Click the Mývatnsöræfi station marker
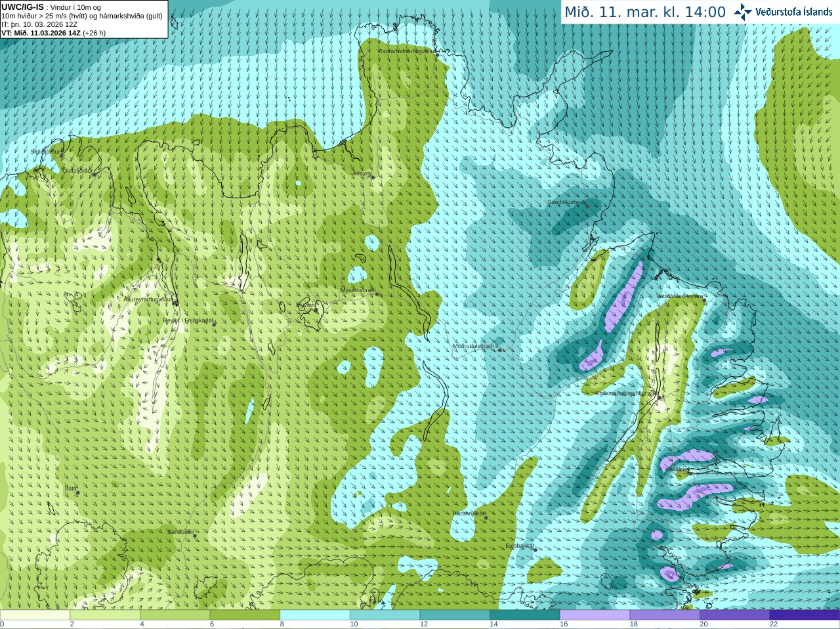 coord(377,294)
